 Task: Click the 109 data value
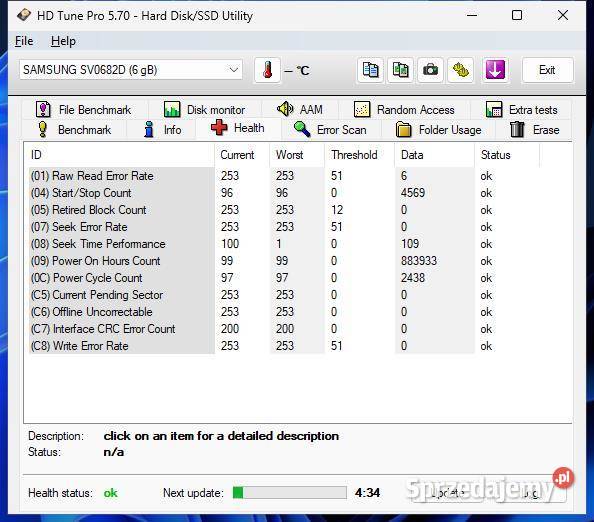point(410,244)
